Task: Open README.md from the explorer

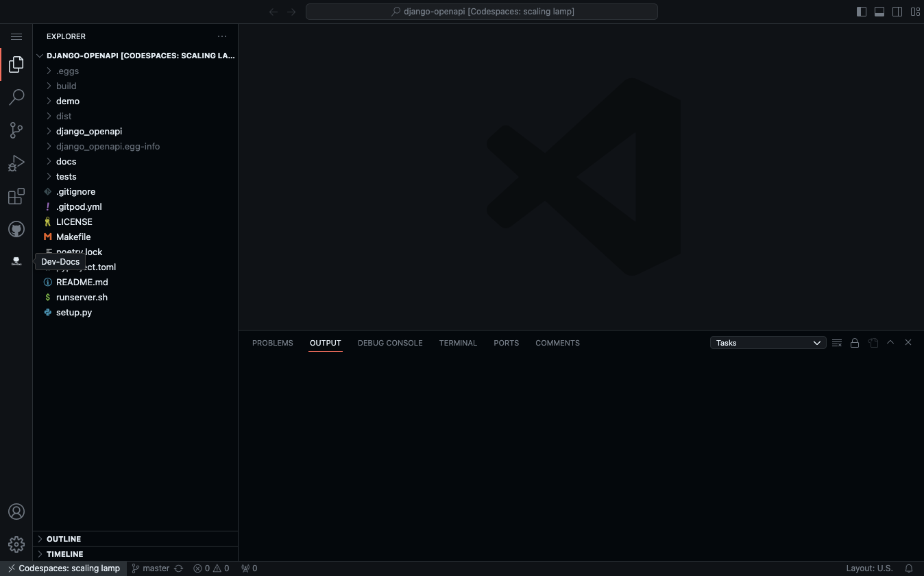Action: coord(82,282)
